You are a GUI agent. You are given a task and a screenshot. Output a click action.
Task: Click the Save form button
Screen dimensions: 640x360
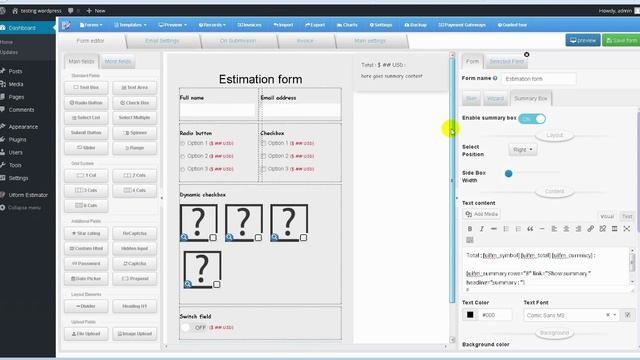(621, 40)
